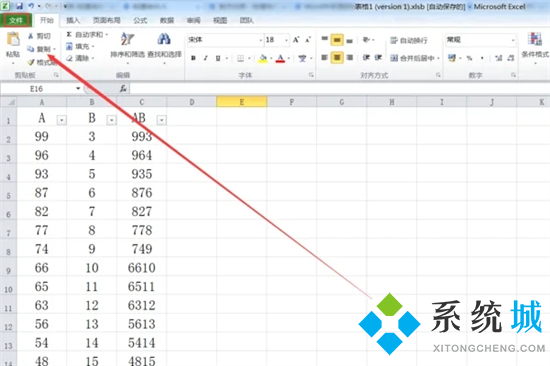Select column E header

(x=242, y=102)
